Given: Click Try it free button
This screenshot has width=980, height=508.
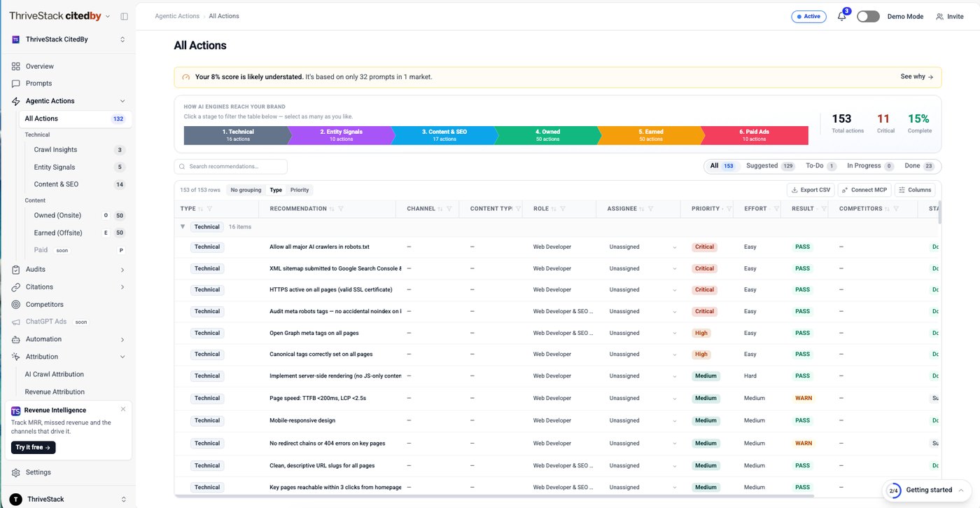Looking at the screenshot, I should tap(33, 447).
